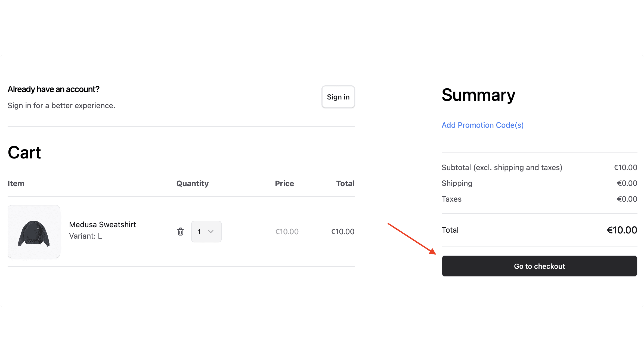Open Add Promotion Code(s)
644x362 pixels.
(482, 125)
